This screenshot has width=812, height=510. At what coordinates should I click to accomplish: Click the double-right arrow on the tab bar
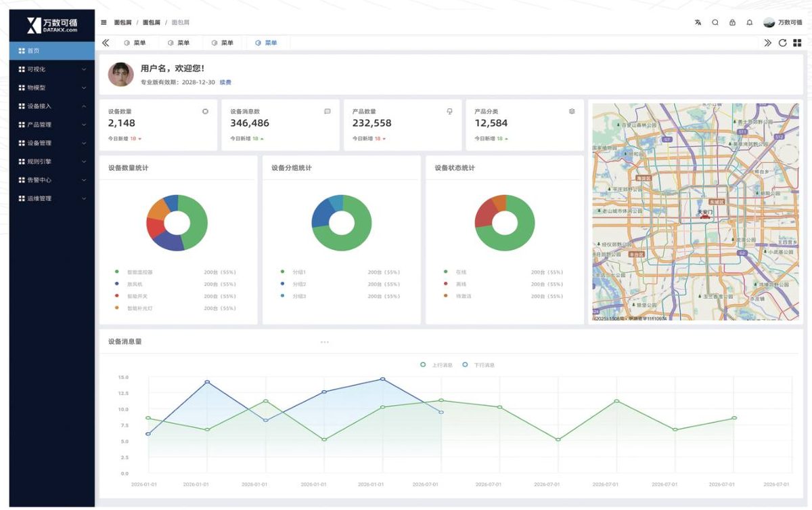pyautogui.click(x=768, y=43)
